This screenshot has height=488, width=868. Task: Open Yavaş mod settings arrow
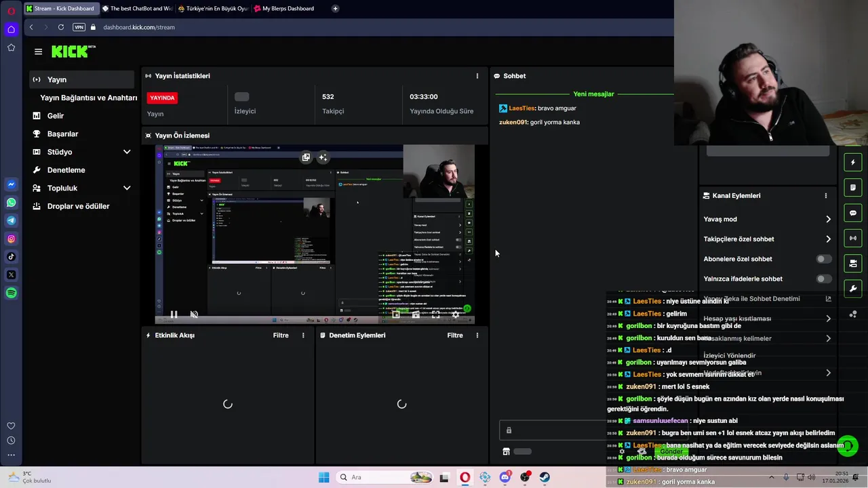click(x=828, y=220)
